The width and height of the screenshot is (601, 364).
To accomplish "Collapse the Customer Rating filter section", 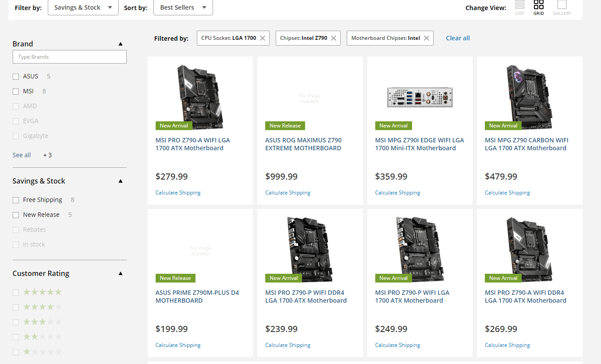I will (x=121, y=273).
